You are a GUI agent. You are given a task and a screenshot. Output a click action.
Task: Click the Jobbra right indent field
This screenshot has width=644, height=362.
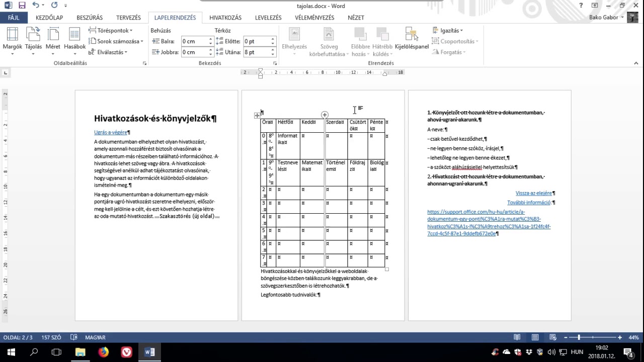[x=194, y=52]
